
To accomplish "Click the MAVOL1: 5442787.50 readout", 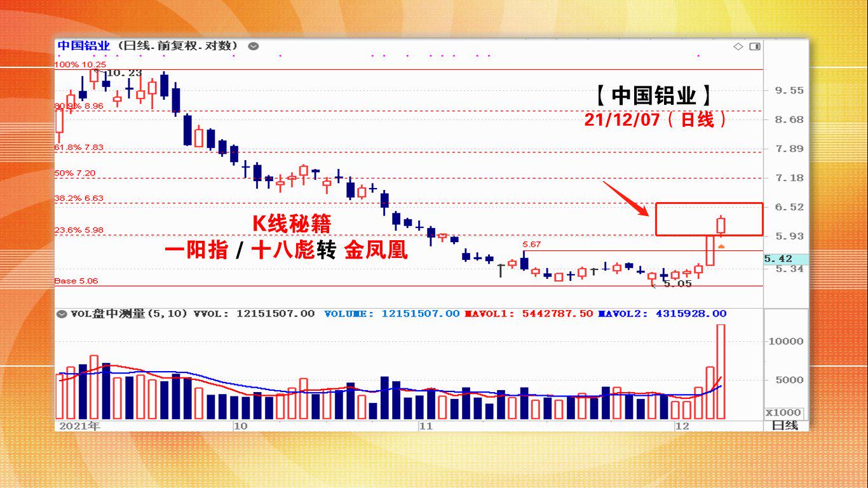I will tap(529, 314).
